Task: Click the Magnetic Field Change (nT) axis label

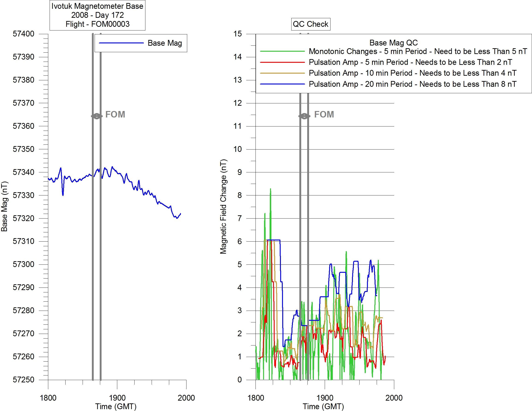Action: click(x=223, y=207)
